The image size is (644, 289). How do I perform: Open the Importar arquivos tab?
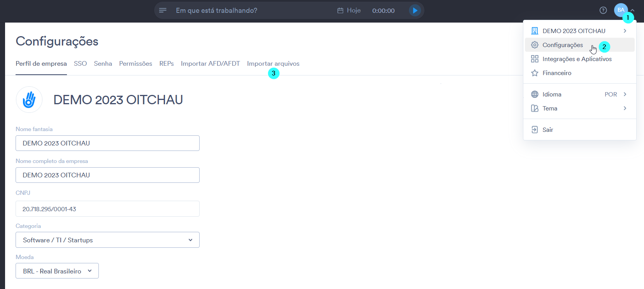click(273, 63)
